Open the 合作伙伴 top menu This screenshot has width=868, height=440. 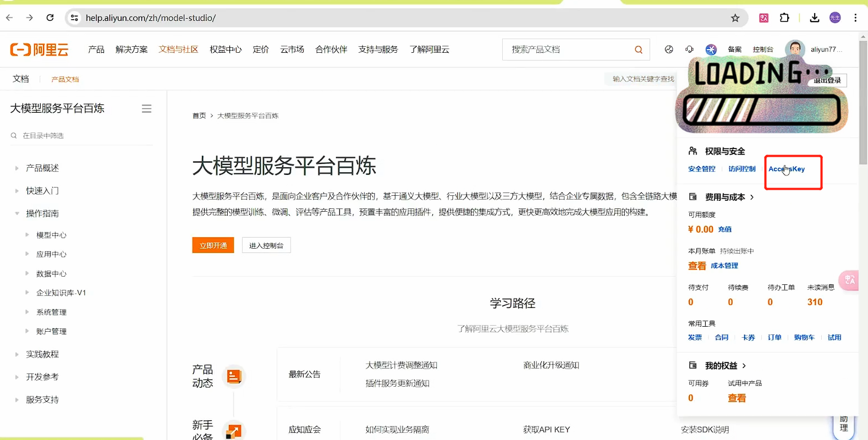[331, 50]
